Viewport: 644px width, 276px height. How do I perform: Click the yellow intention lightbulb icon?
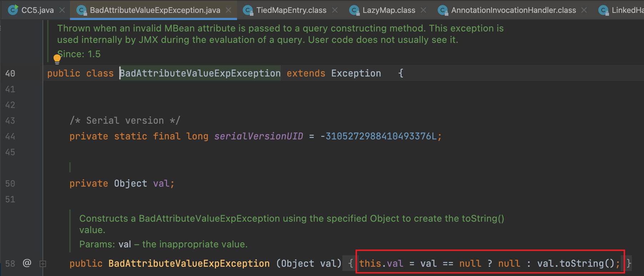tap(57, 59)
